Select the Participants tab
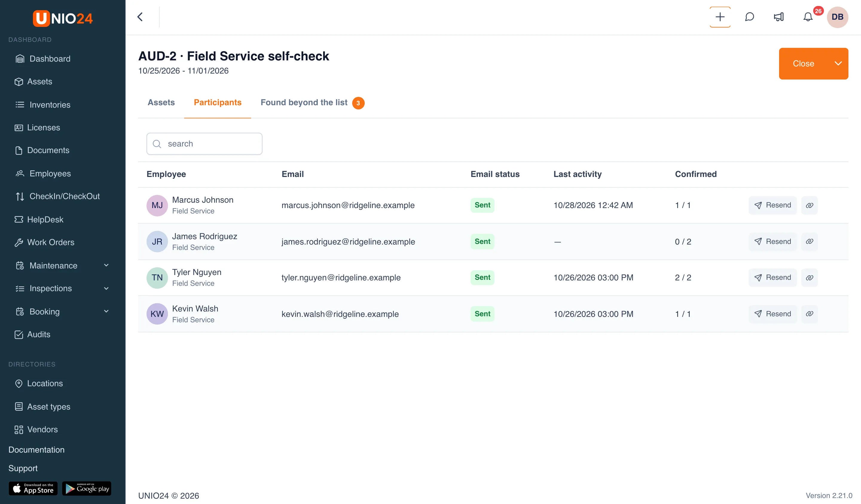This screenshot has height=504, width=861. [218, 103]
